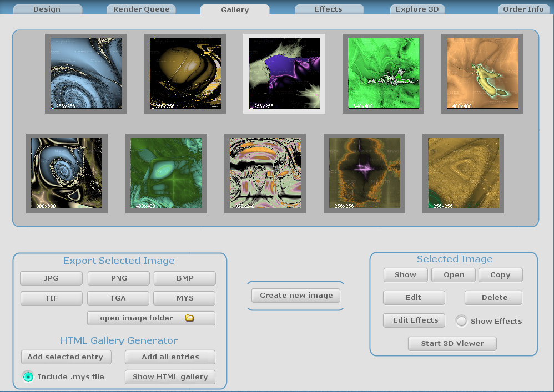Click the Open button for selected image

[454, 275]
